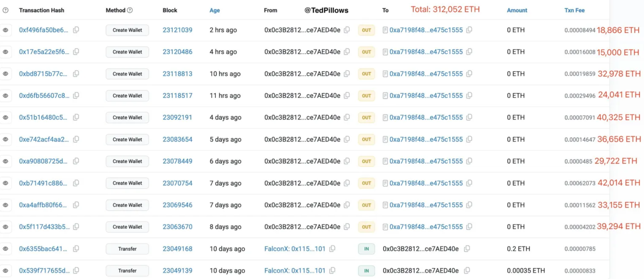
Task: Open block number 23121039
Action: pyautogui.click(x=177, y=30)
